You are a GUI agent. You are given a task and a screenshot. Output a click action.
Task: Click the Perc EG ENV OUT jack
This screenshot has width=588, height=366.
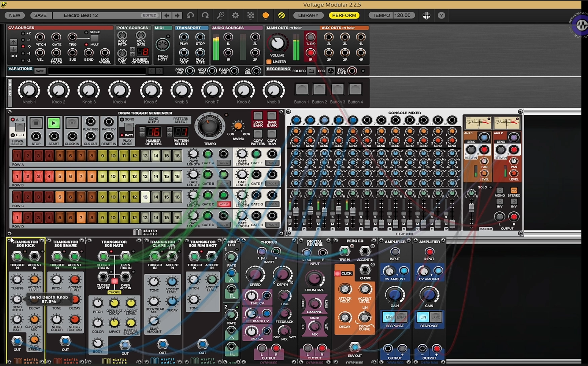(x=355, y=347)
